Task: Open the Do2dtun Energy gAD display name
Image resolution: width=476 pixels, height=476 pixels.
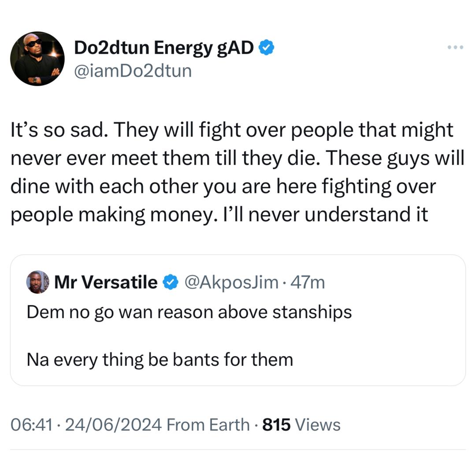Action: (164, 47)
